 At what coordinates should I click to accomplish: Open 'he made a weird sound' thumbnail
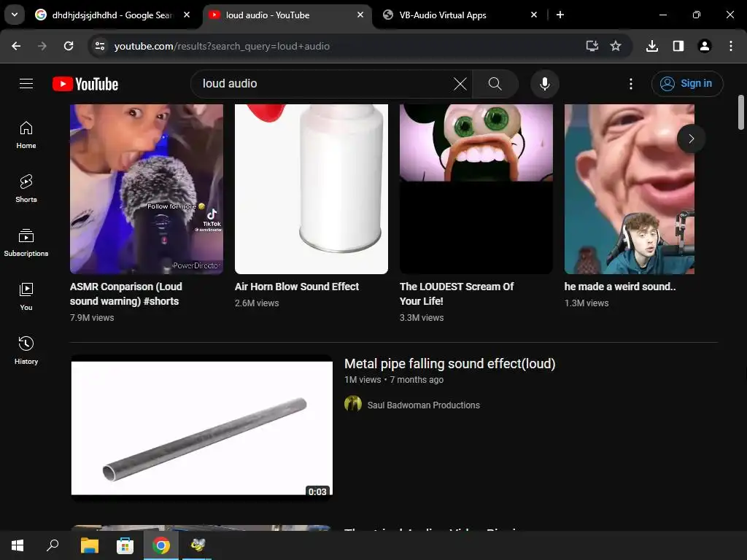[630, 189]
